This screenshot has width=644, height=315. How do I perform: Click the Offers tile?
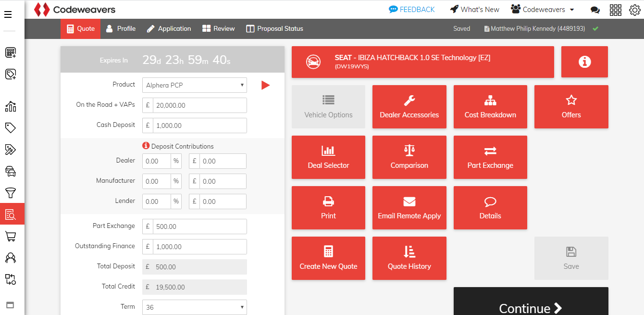coord(571,107)
